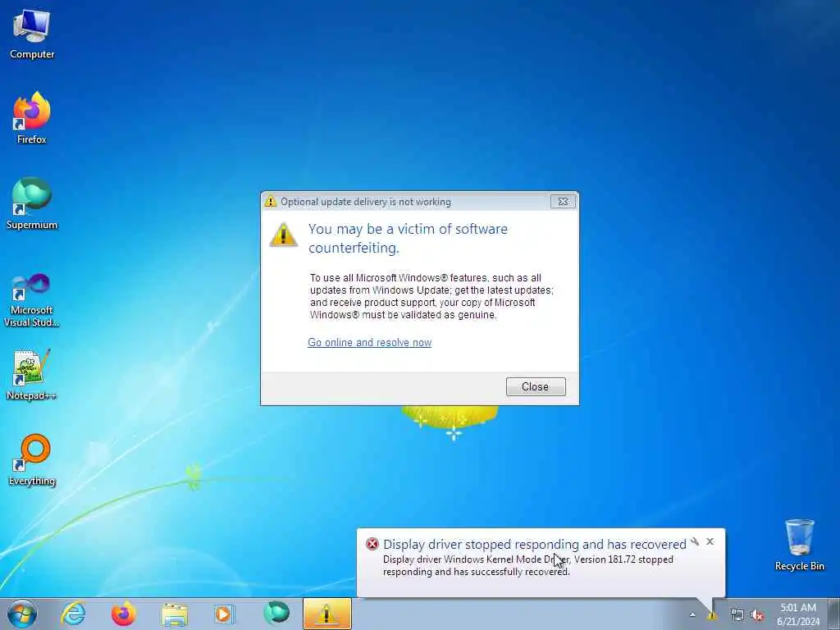Open the Computer desktop icon
The height and width of the screenshot is (630, 840).
[x=32, y=34]
